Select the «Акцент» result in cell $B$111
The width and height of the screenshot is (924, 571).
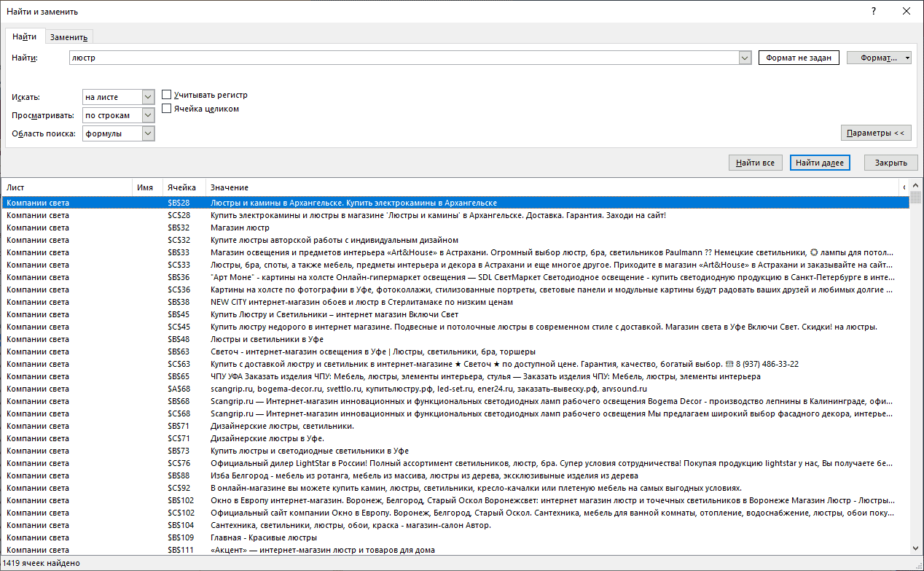[455, 550]
